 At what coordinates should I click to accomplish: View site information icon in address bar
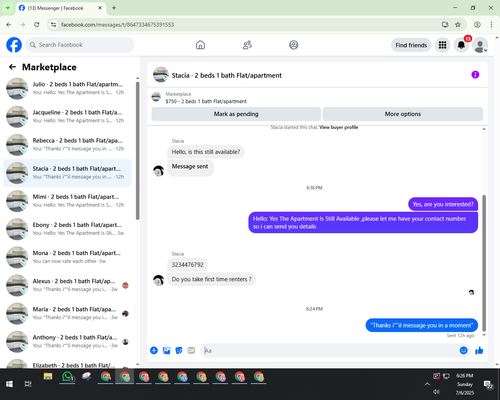pos(53,24)
